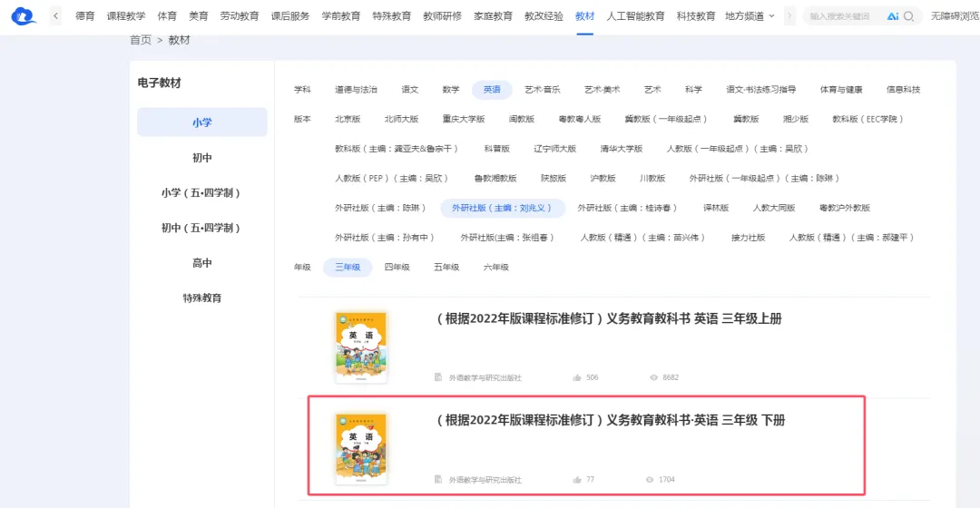Select the 外研社版(主编:刘兆义) edition

pyautogui.click(x=503, y=208)
